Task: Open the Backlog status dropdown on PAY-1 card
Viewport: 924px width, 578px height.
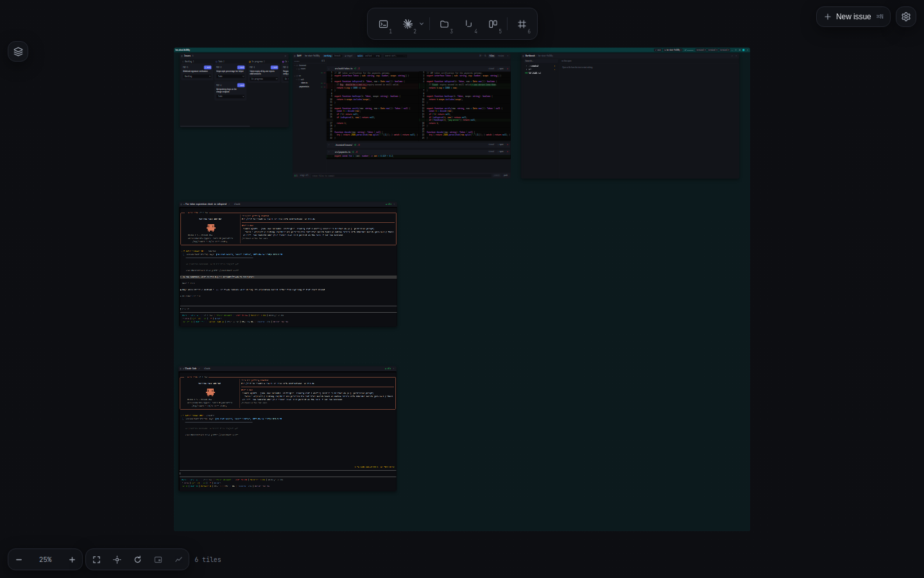Action: click(x=197, y=76)
